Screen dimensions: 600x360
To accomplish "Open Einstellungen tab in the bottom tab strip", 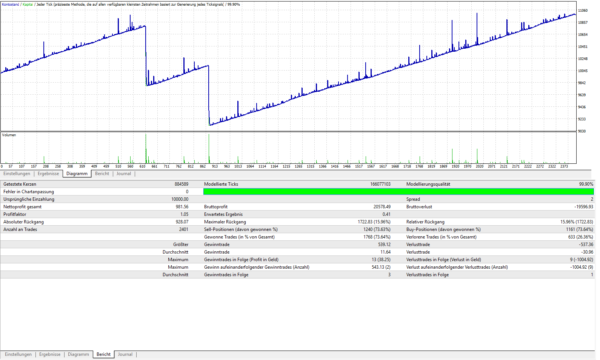I will (x=18, y=355).
